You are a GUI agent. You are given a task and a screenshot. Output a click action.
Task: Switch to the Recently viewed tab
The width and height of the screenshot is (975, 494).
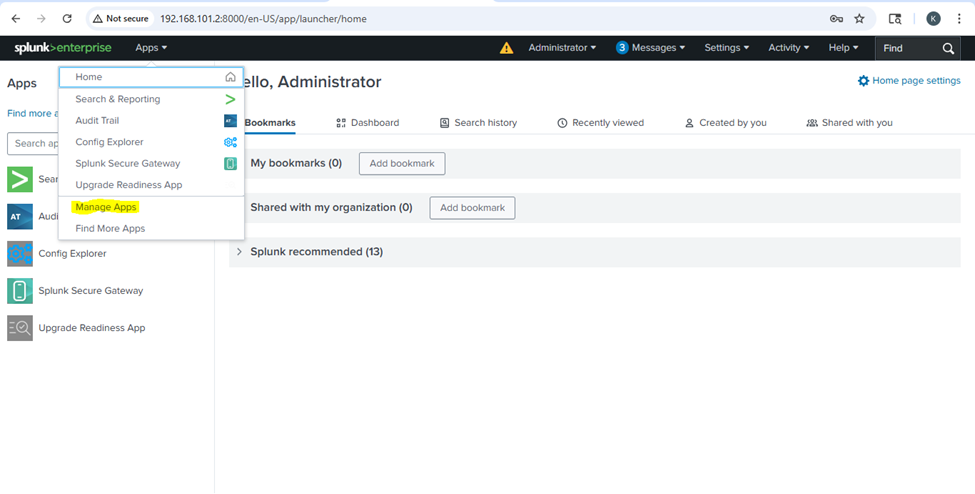600,123
